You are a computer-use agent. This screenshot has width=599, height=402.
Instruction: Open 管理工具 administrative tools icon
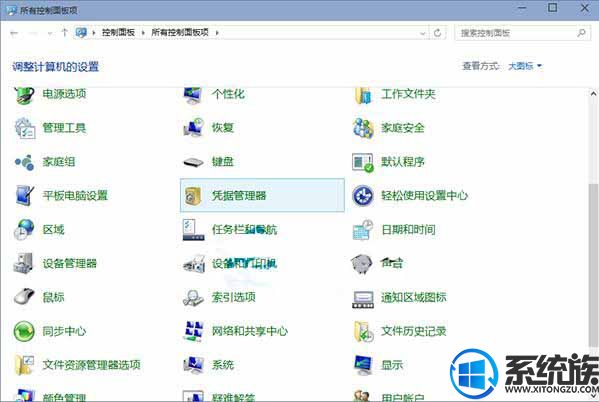click(x=24, y=128)
